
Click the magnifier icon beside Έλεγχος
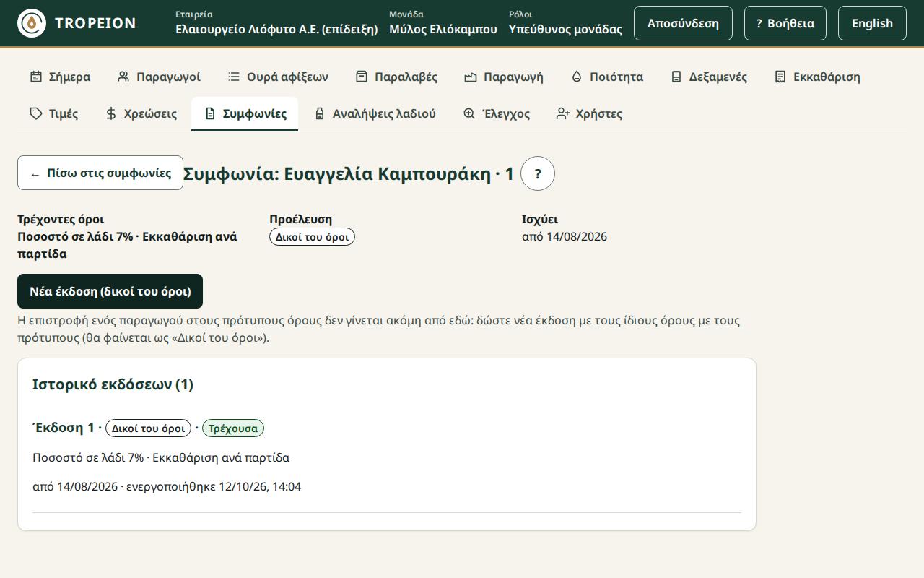[469, 113]
